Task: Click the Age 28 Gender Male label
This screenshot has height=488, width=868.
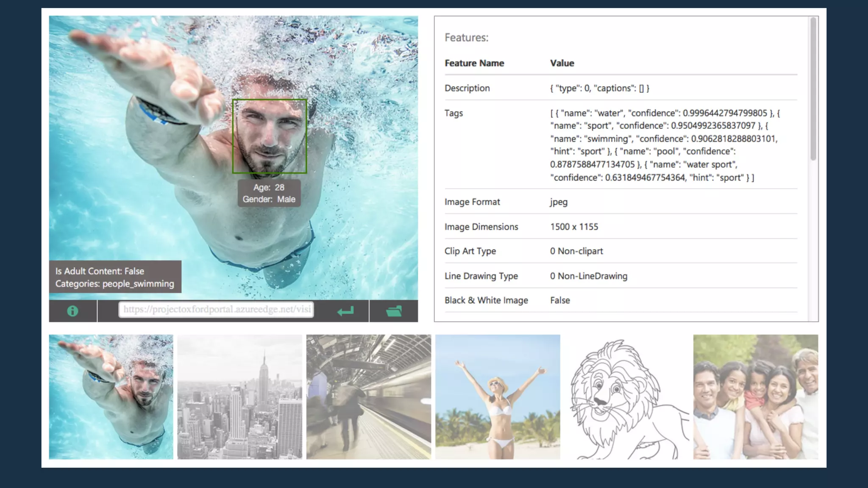Action: pyautogui.click(x=269, y=193)
